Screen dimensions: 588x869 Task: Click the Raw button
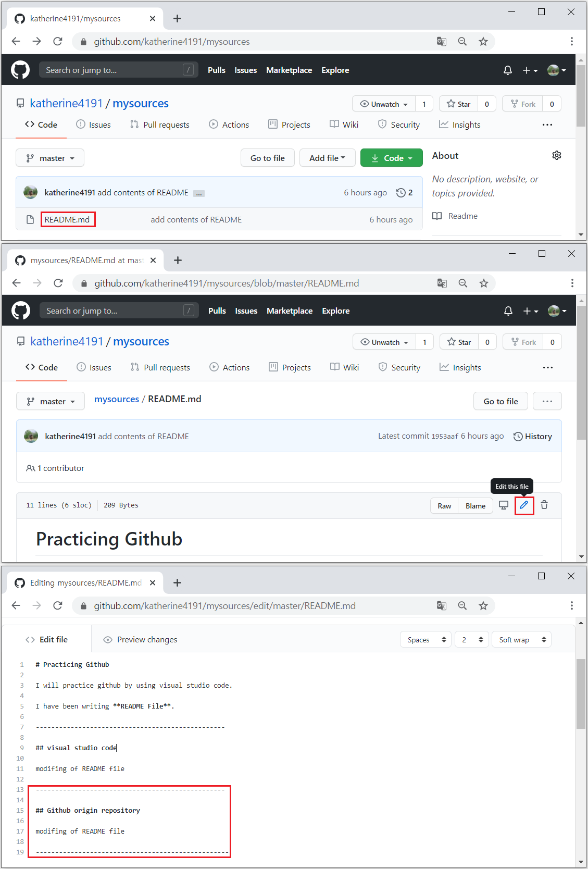444,506
